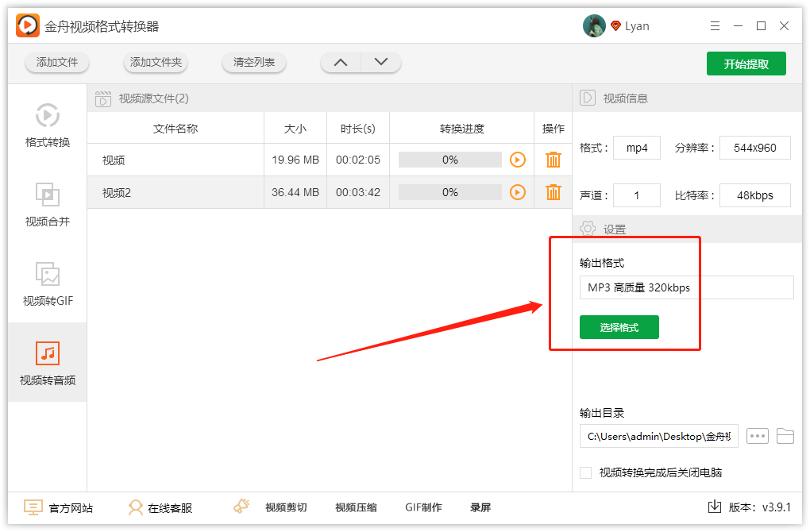Click the 格式 value mp4 field
This screenshot has height=532, width=810.
coord(636,148)
